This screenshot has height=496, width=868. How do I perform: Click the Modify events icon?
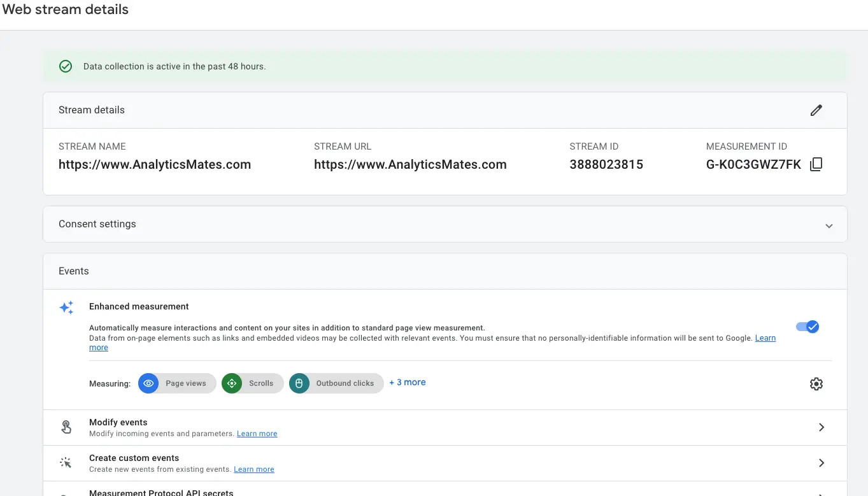click(66, 427)
